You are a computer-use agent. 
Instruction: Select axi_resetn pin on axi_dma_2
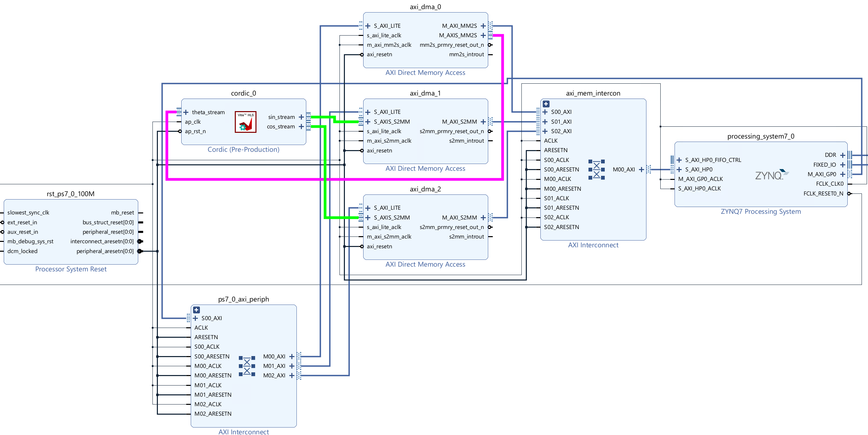[x=379, y=246]
